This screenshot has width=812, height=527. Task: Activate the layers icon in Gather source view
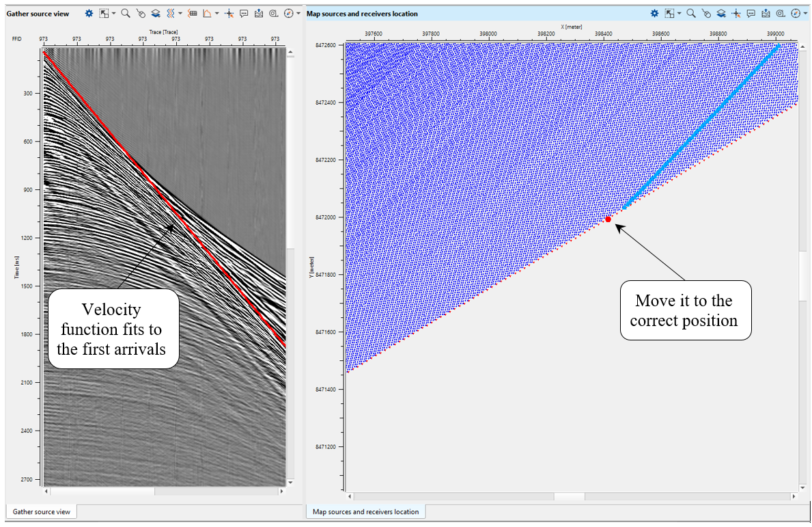(x=156, y=13)
